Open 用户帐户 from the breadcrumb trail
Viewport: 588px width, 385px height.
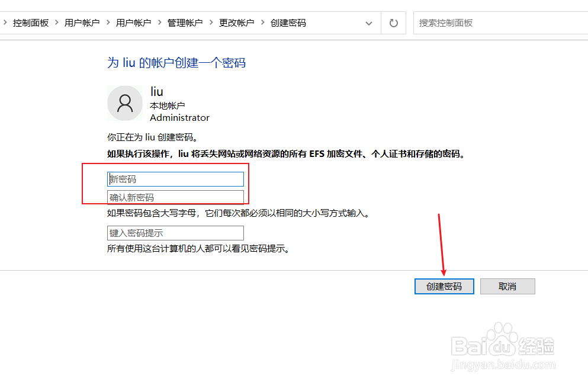tap(81, 23)
